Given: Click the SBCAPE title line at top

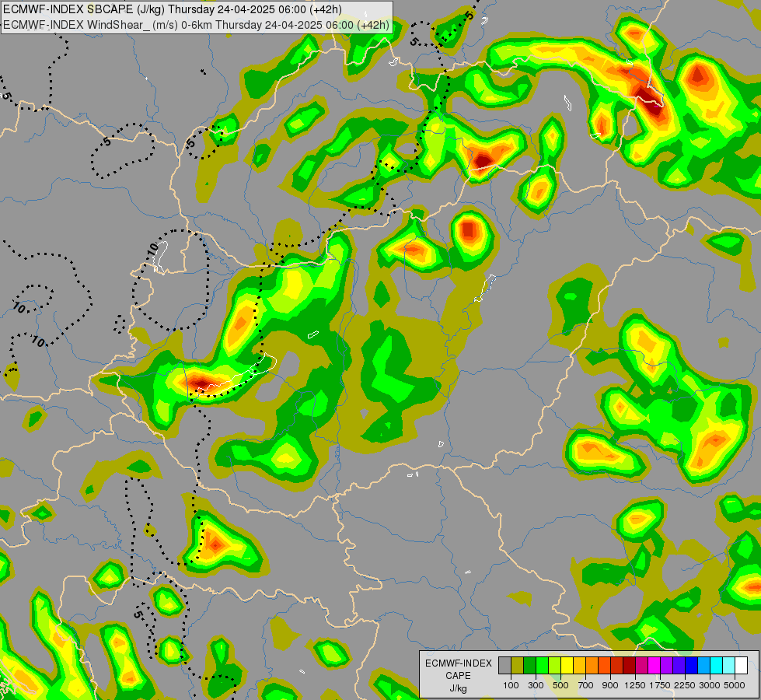Looking at the screenshot, I should [x=173, y=9].
